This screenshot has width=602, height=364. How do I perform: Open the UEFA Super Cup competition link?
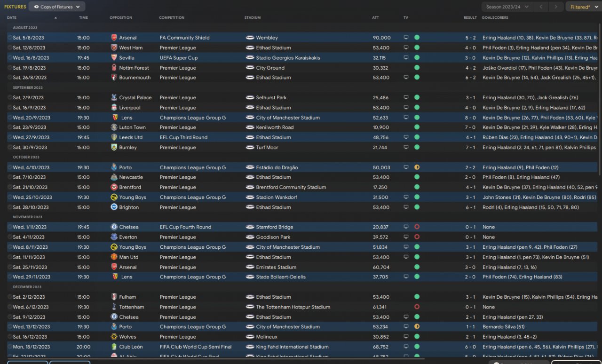tap(179, 58)
